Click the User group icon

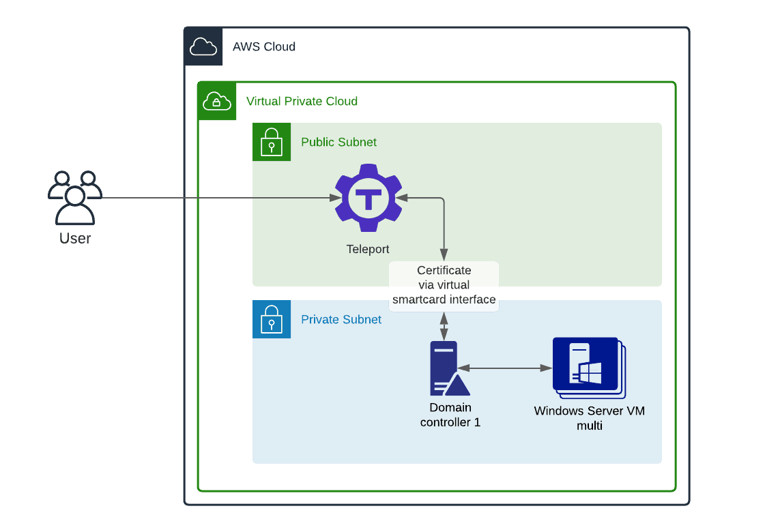75,198
